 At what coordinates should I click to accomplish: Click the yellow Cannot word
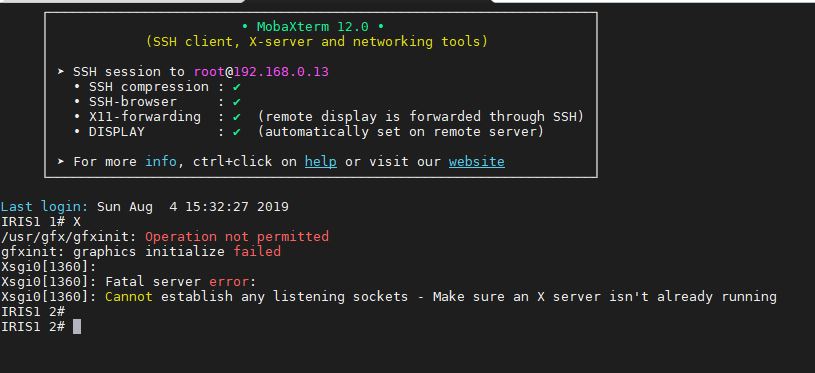pyautogui.click(x=129, y=297)
